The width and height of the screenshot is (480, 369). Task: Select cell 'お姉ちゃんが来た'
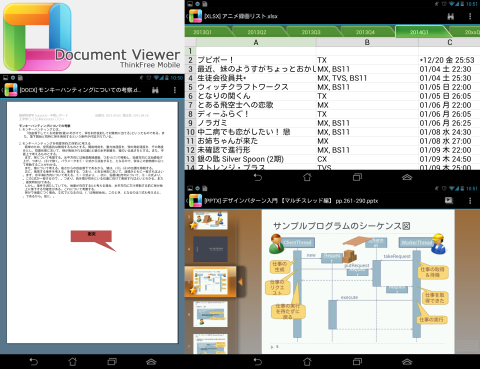point(256,141)
